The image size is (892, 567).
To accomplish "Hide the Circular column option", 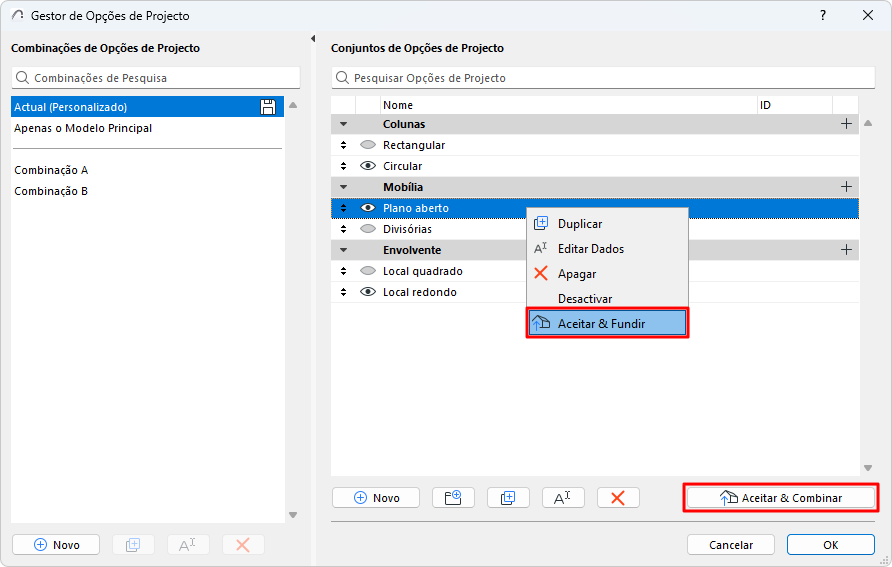I will click(x=367, y=166).
